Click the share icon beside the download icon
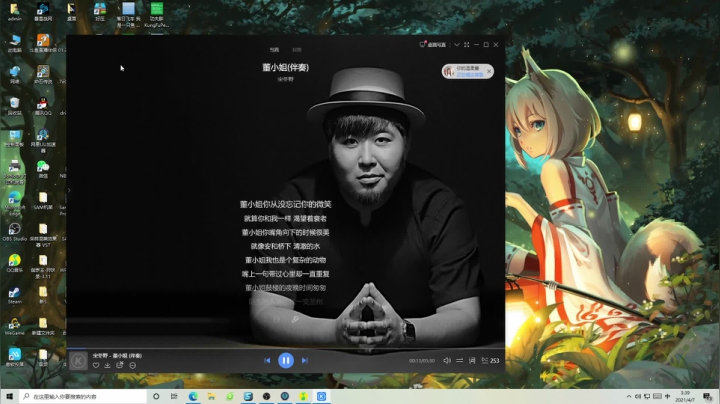The height and width of the screenshot is (404, 720). click(x=120, y=365)
